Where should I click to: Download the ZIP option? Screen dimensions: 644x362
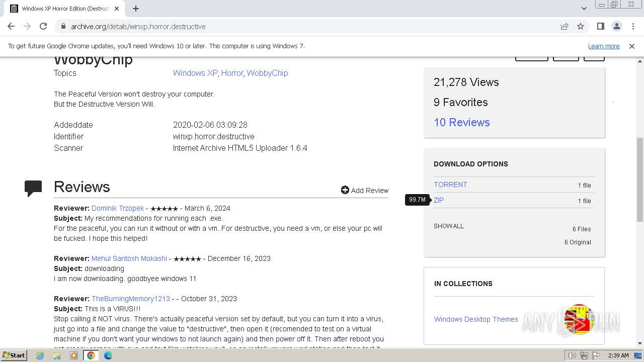pos(439,200)
